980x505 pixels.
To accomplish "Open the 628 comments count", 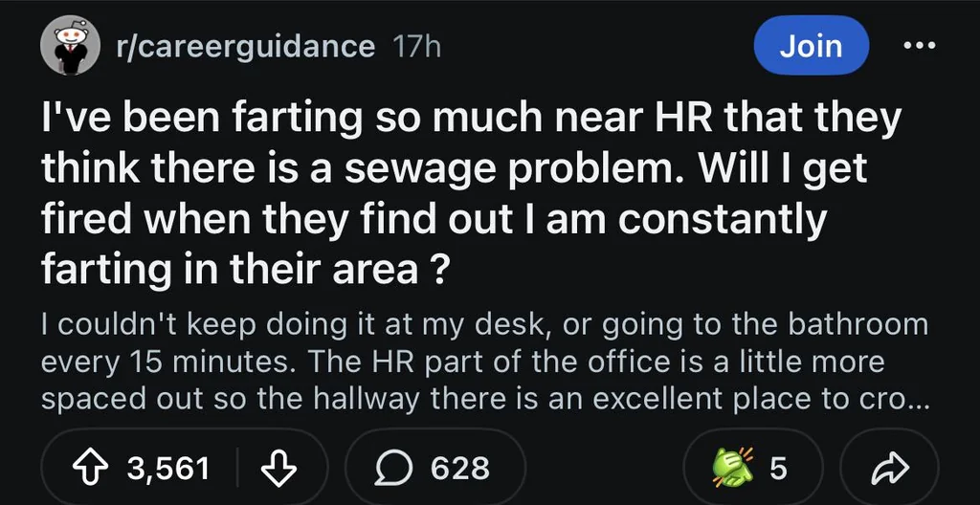I will tap(459, 468).
